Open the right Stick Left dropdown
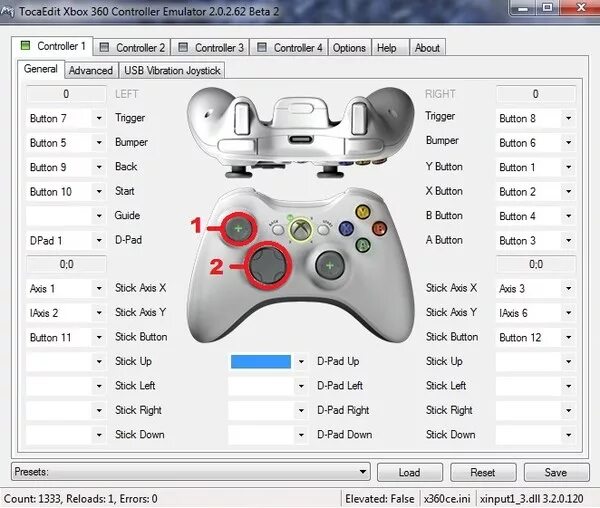This screenshot has width=600, height=508. (536, 386)
